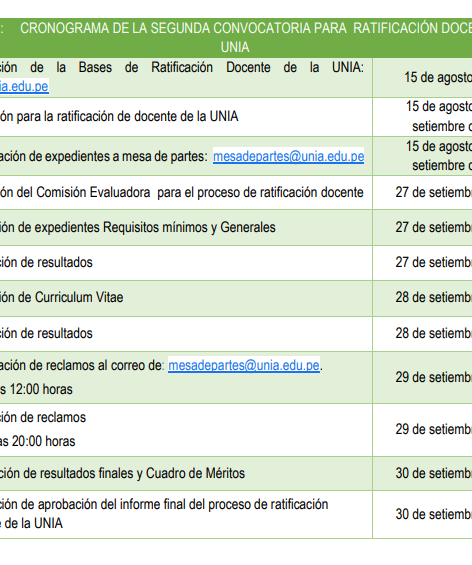Click the 'expedientes Requisitos mínimos y Generales' cell
472x565 pixels.
pos(138,227)
